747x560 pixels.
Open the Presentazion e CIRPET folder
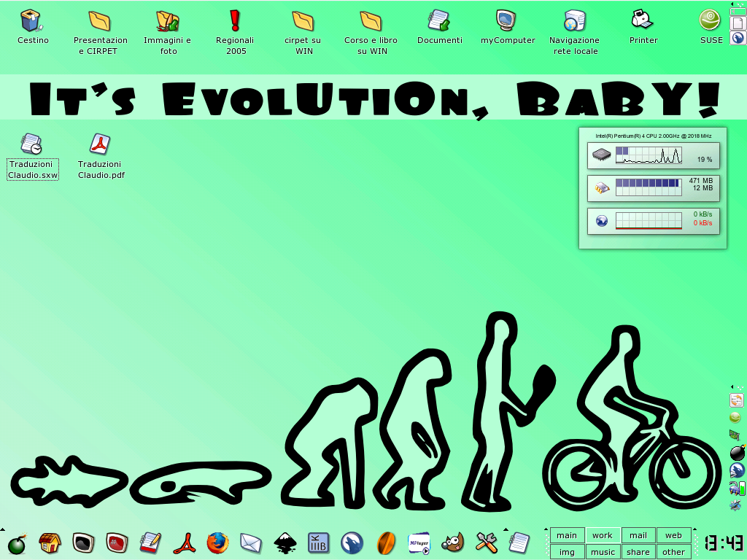tap(99, 21)
